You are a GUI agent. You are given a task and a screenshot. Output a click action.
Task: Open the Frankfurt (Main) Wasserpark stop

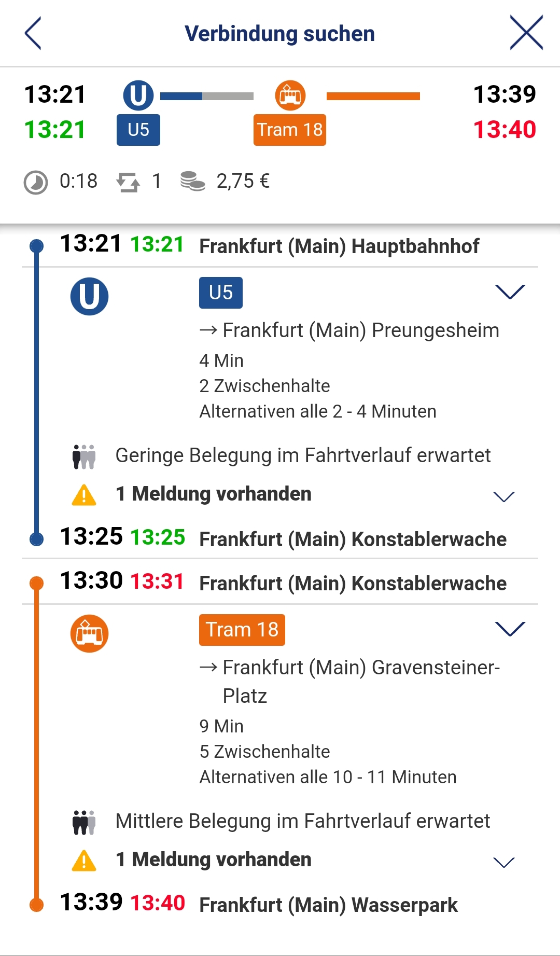pos(329,905)
